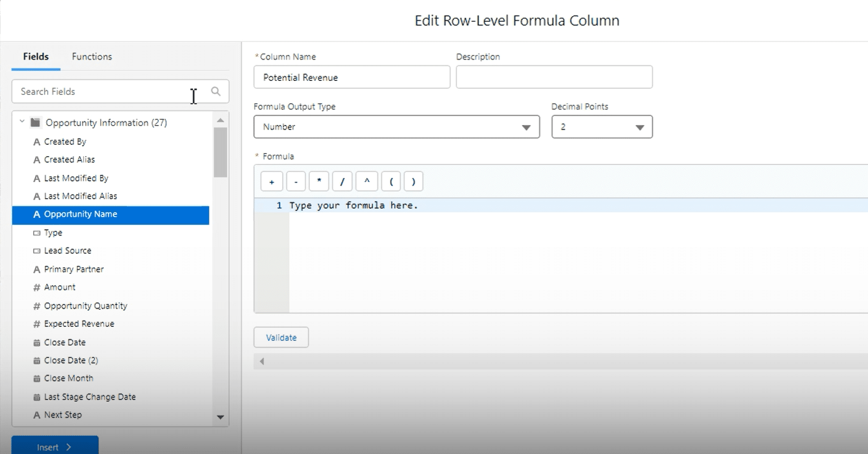
Task: Insert an opening parenthesis
Action: pyautogui.click(x=391, y=182)
